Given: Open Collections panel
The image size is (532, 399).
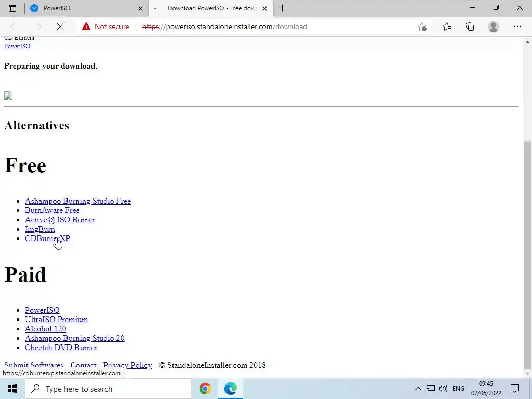Looking at the screenshot, I should pyautogui.click(x=470, y=26).
